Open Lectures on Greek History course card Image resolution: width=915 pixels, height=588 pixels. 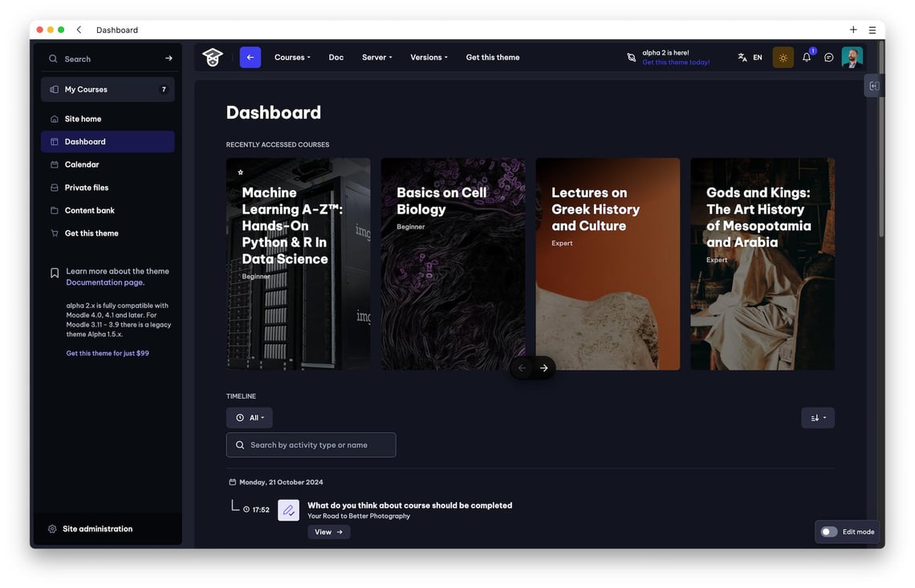point(608,264)
